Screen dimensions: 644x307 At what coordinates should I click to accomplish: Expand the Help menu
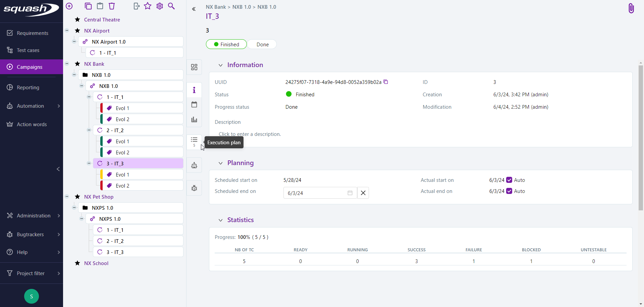[x=32, y=252]
